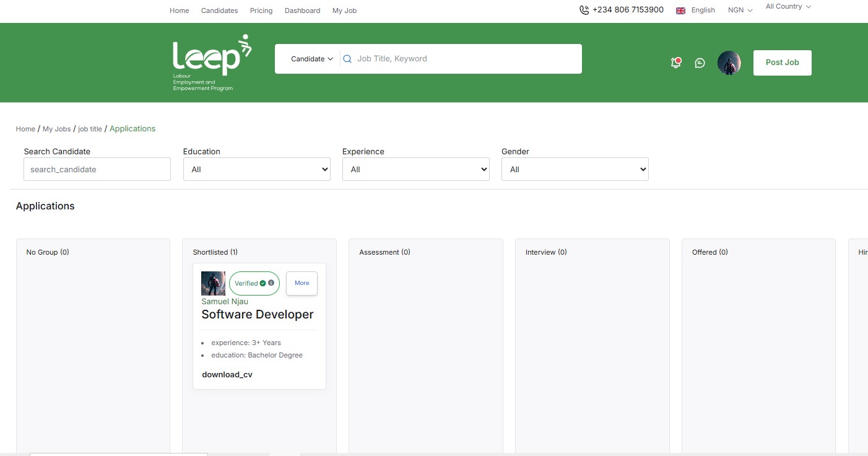Screen dimensions: 868x456
Task: Click Samuel Njau's profile photo thumbnail
Action: [213, 283]
